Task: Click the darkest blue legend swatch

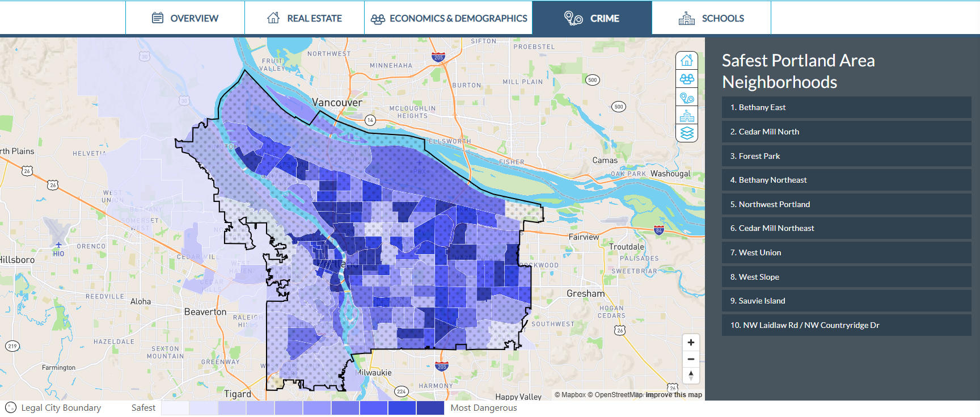Action: pyautogui.click(x=430, y=408)
